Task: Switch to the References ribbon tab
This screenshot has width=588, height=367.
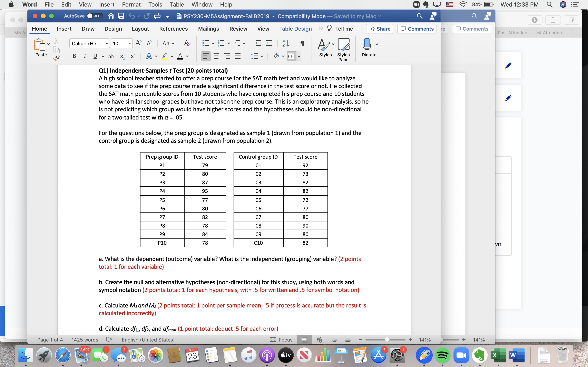Action: 173,29
